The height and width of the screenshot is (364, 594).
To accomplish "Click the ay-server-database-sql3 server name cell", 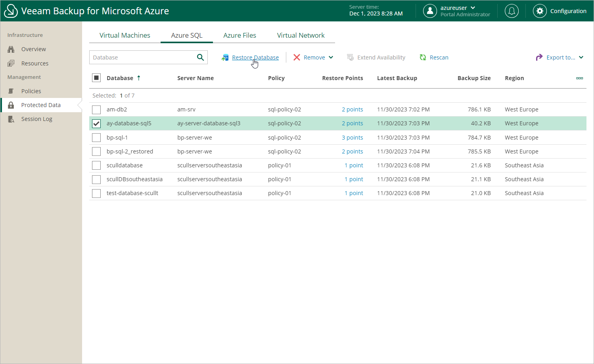I will 209,123.
